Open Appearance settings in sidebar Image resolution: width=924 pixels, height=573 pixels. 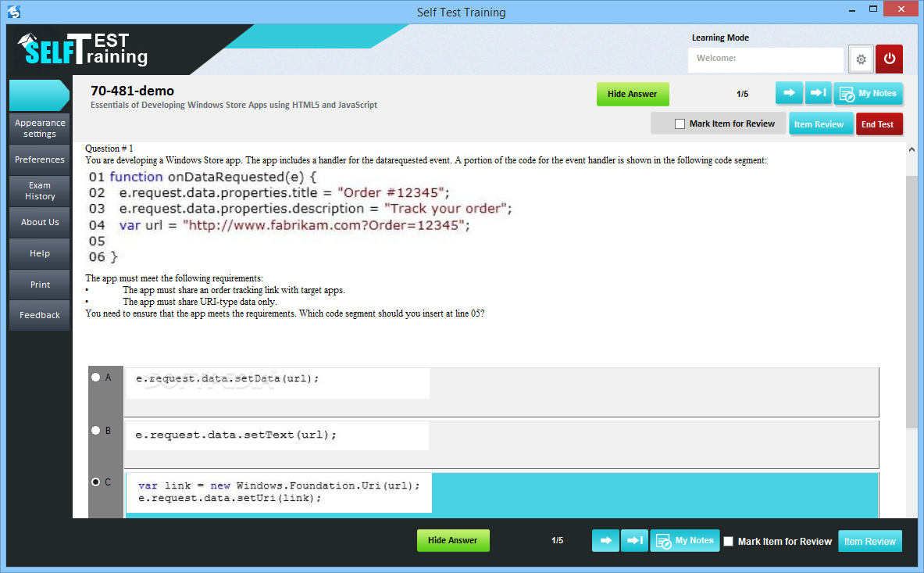point(40,128)
